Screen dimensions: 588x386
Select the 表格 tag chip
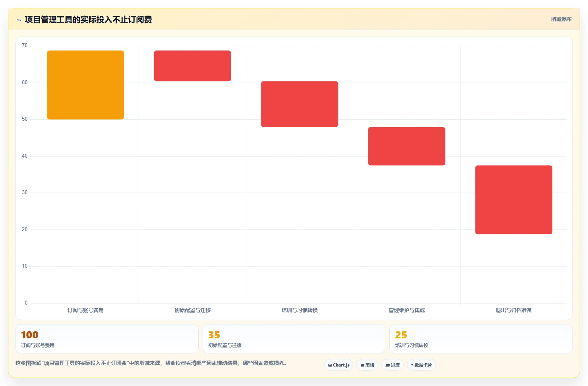pyautogui.click(x=367, y=365)
